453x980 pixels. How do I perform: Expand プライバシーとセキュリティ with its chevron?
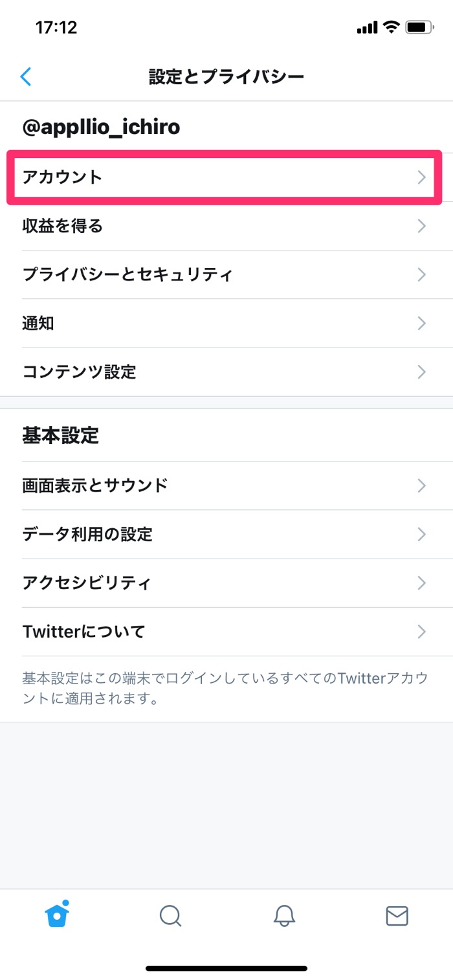[x=422, y=274]
